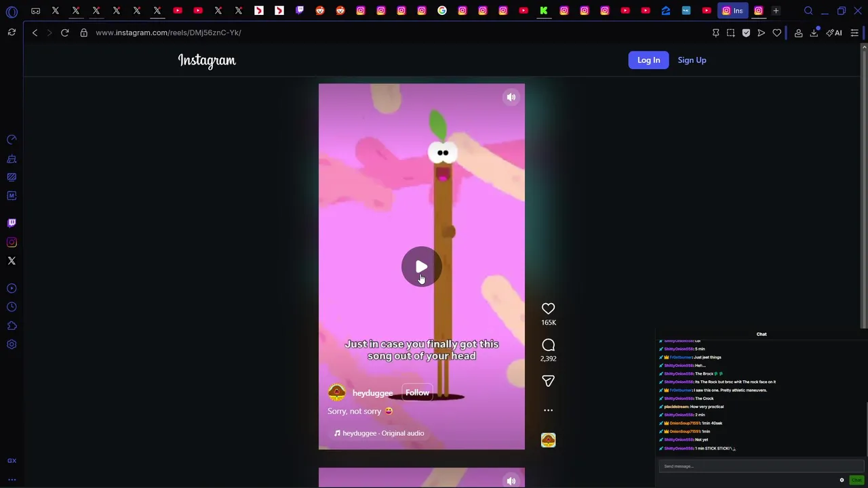The image size is (868, 488).
Task: Open the player arrow icon in the toolbar
Action: pos(761,33)
